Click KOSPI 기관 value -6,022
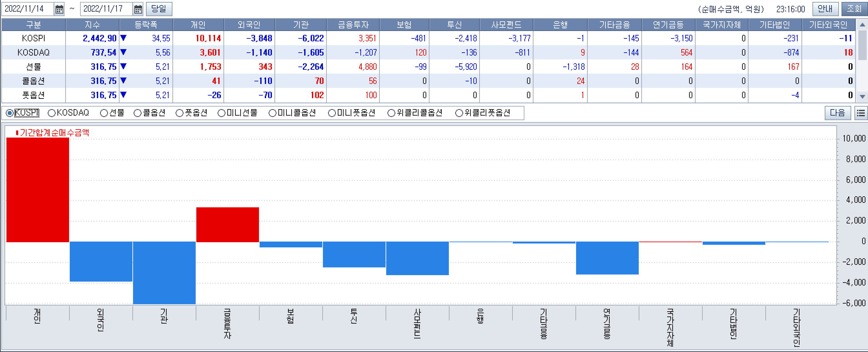This screenshot has width=868, height=352. [x=311, y=38]
